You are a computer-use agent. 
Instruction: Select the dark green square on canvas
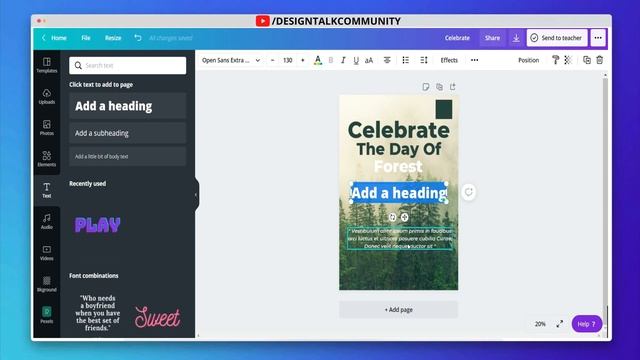(444, 109)
